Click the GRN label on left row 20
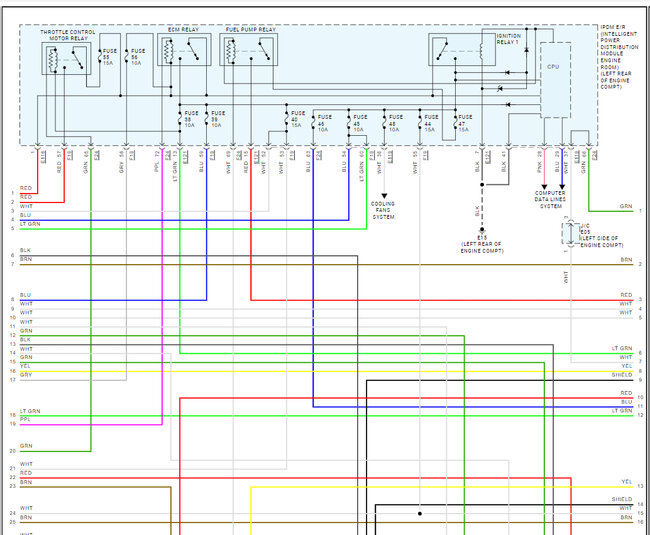The width and height of the screenshot is (650, 535). point(26,446)
